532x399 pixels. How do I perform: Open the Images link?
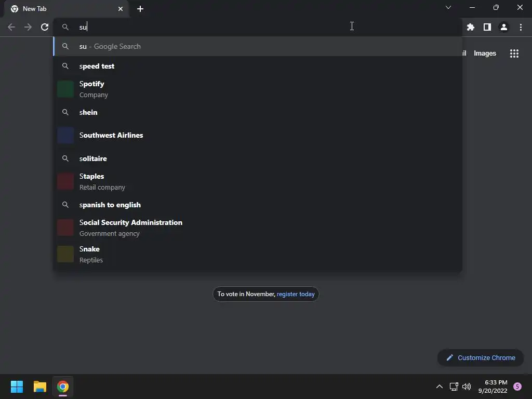tap(485, 54)
